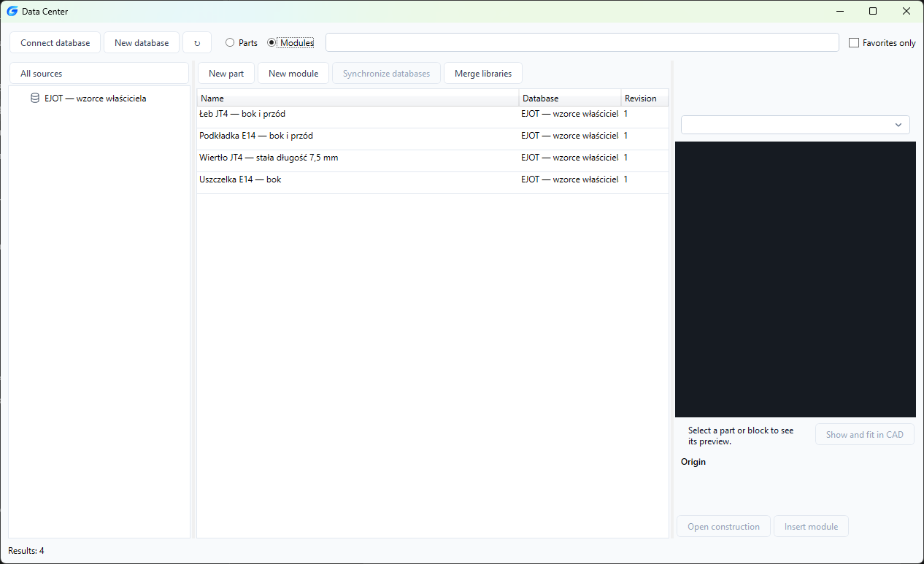The image size is (924, 564).
Task: Select the EJOT — wzorce właściciela source
Action: (95, 98)
